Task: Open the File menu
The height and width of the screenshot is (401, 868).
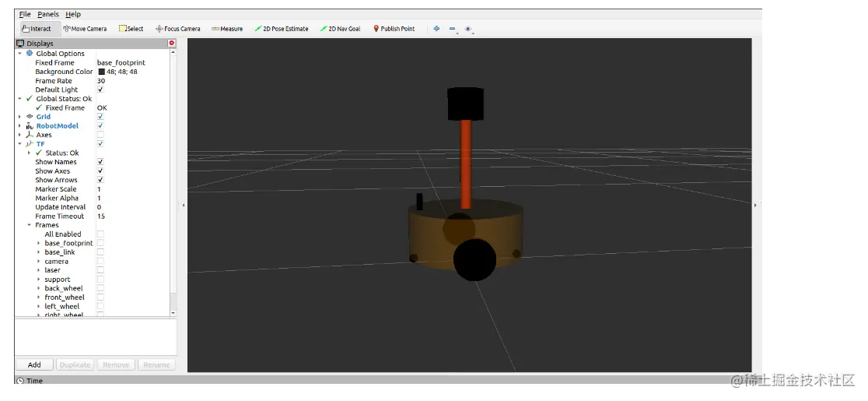Action: [25, 14]
